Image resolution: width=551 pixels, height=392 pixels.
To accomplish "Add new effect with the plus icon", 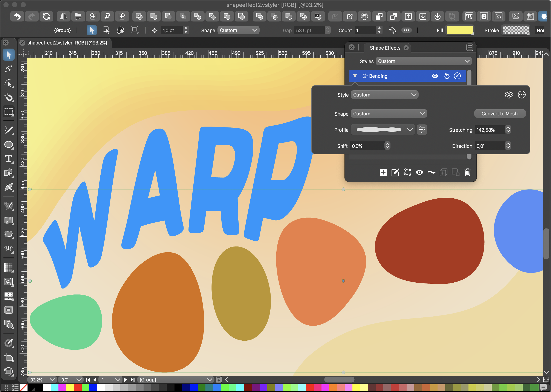I will tap(383, 172).
